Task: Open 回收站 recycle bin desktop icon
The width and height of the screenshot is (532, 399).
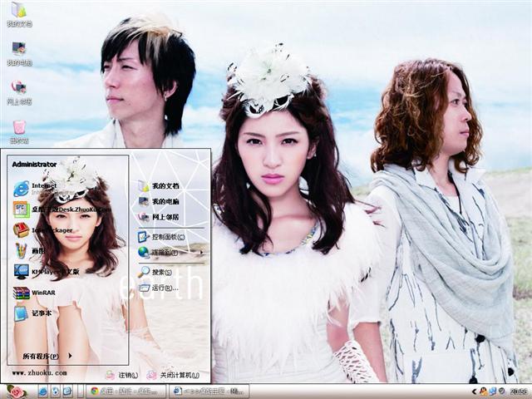Action: (19, 132)
